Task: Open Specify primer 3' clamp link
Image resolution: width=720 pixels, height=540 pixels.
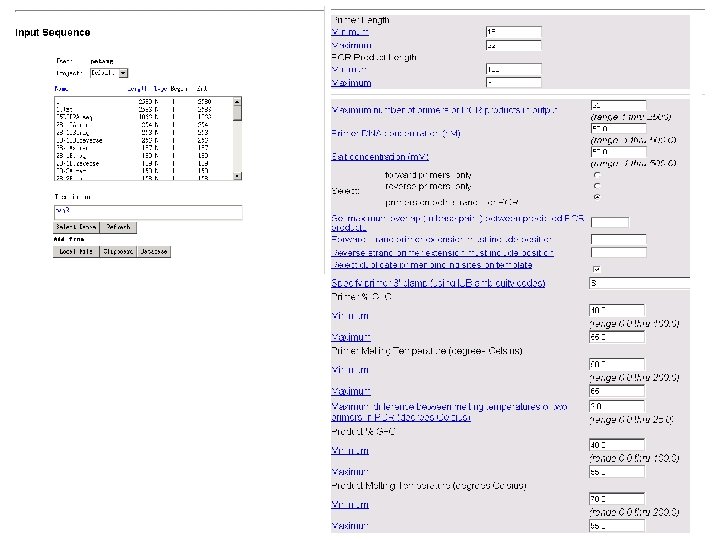Action: pyautogui.click(x=438, y=283)
